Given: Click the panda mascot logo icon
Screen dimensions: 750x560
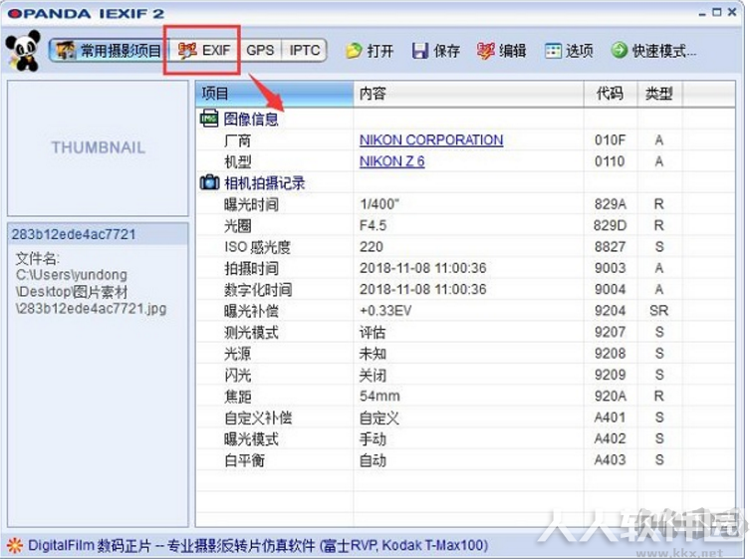Looking at the screenshot, I should click(x=23, y=50).
